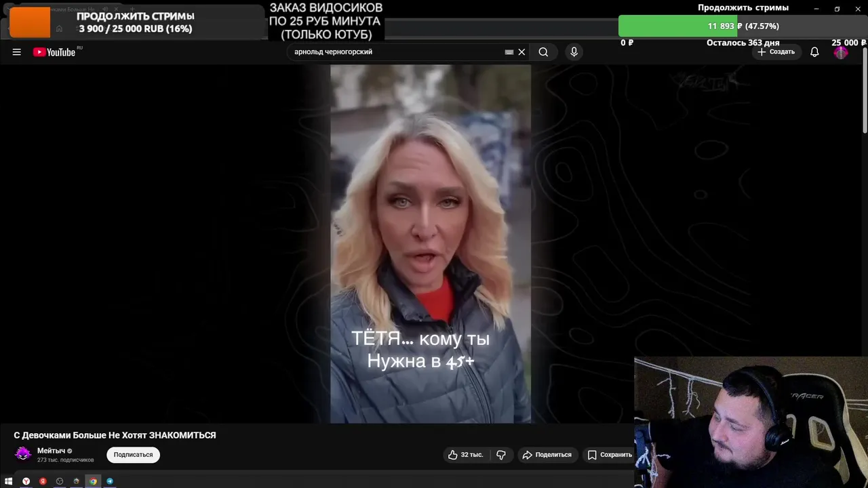The image size is (868, 488).
Task: Open Yandex Browser from the taskbar
Action: [26, 481]
